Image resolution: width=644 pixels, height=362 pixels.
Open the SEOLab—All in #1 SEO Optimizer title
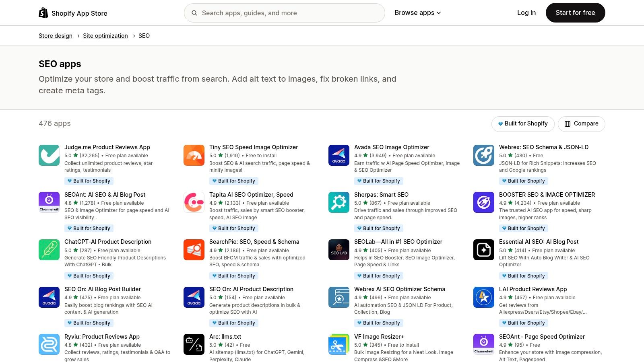(x=398, y=242)
